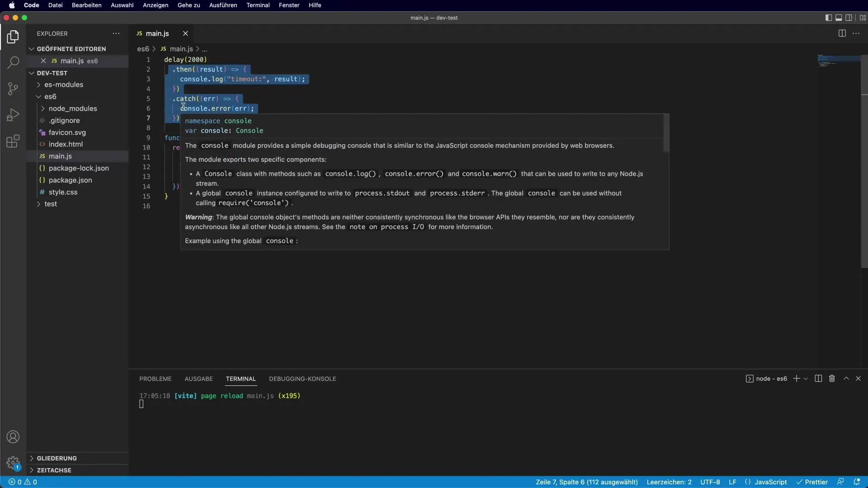Change encoding via UTF-8 status item
The height and width of the screenshot is (488, 868).
[x=710, y=482]
